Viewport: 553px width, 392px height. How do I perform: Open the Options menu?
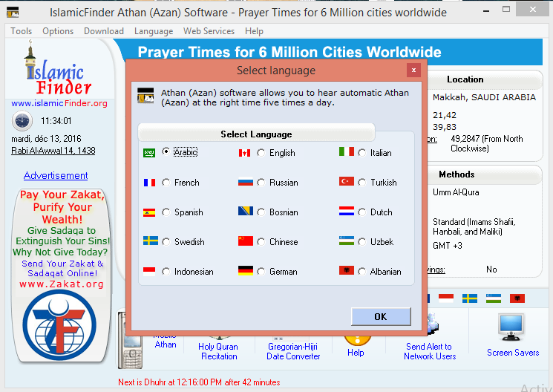coord(58,31)
